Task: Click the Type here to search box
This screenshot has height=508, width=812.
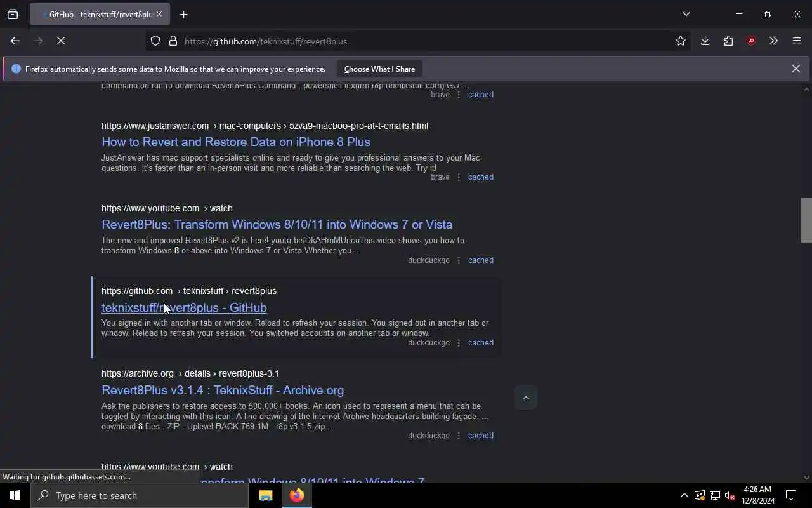Action: pyautogui.click(x=140, y=495)
